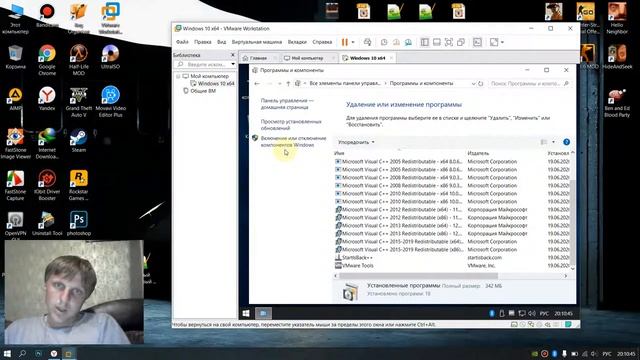Viewport: 640px width, 360px height.
Task: Open photoshop desktop shortcut
Action: point(79,224)
